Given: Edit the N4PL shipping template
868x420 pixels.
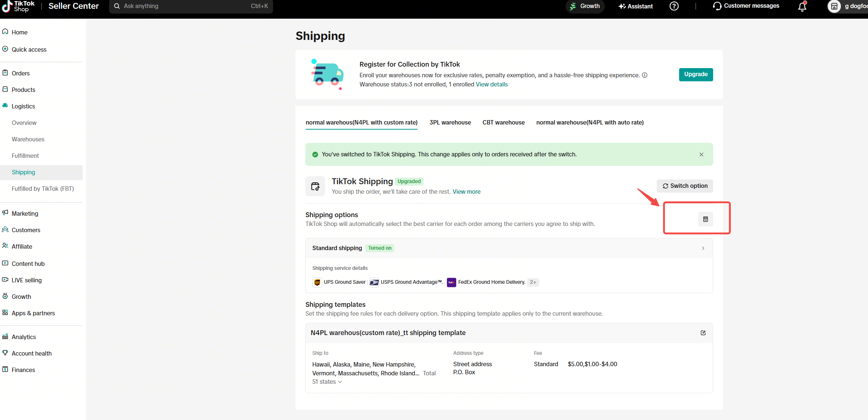Looking at the screenshot, I should (703, 333).
